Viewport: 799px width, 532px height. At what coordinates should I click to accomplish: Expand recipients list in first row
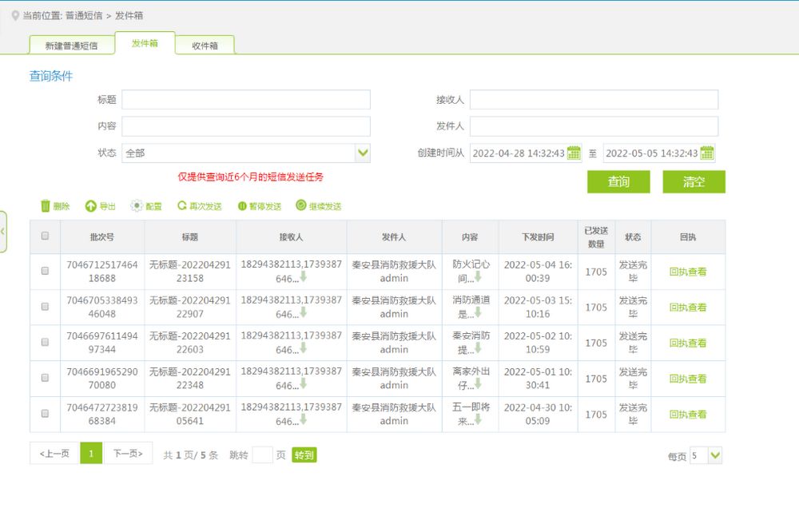[303, 278]
